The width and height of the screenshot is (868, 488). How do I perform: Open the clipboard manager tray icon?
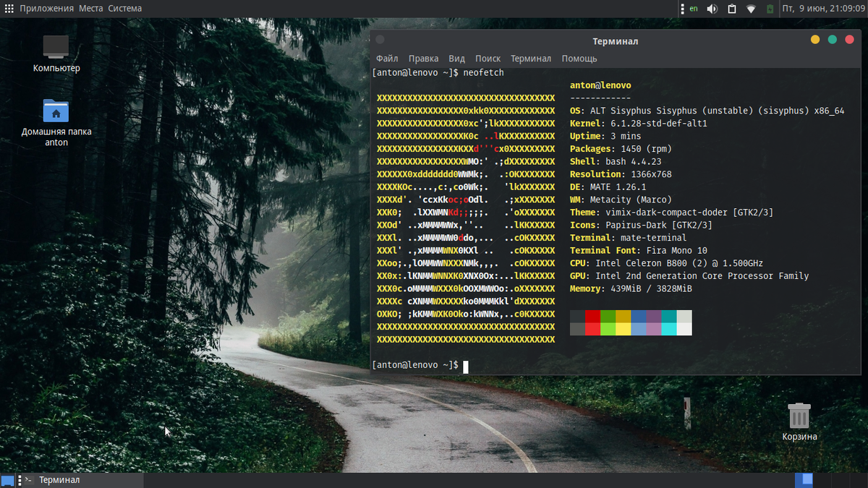tap(732, 9)
